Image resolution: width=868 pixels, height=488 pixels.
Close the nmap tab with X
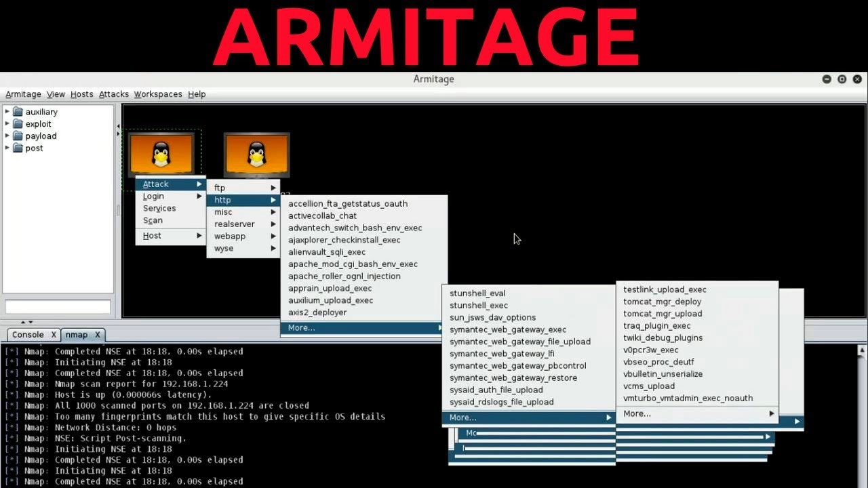(x=97, y=335)
